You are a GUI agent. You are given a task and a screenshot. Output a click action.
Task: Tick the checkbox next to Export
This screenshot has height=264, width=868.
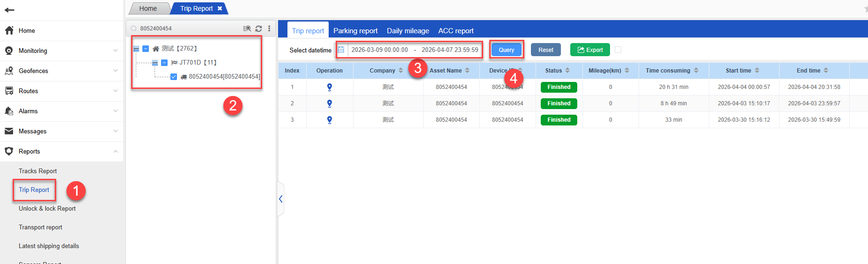618,50
